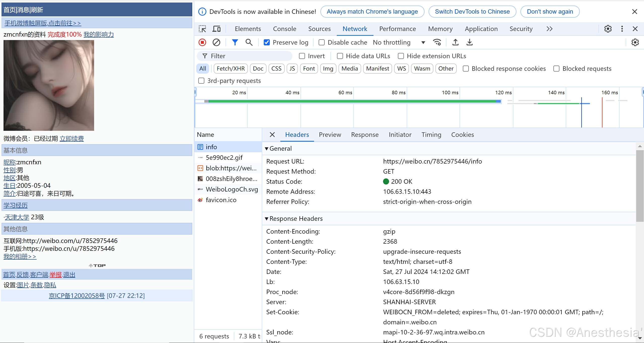Select the 008zshEily8hroe image request
Image resolution: width=644 pixels, height=343 pixels.
click(x=228, y=179)
